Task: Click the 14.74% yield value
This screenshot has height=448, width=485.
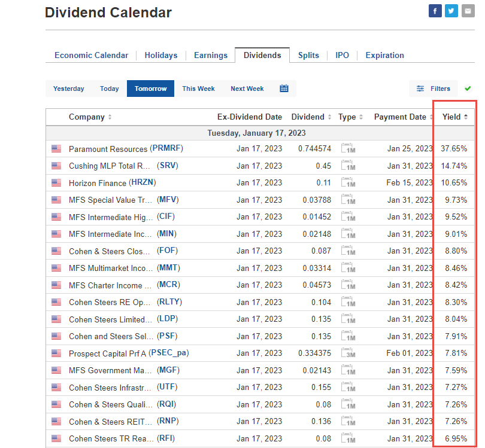Action: tap(454, 166)
